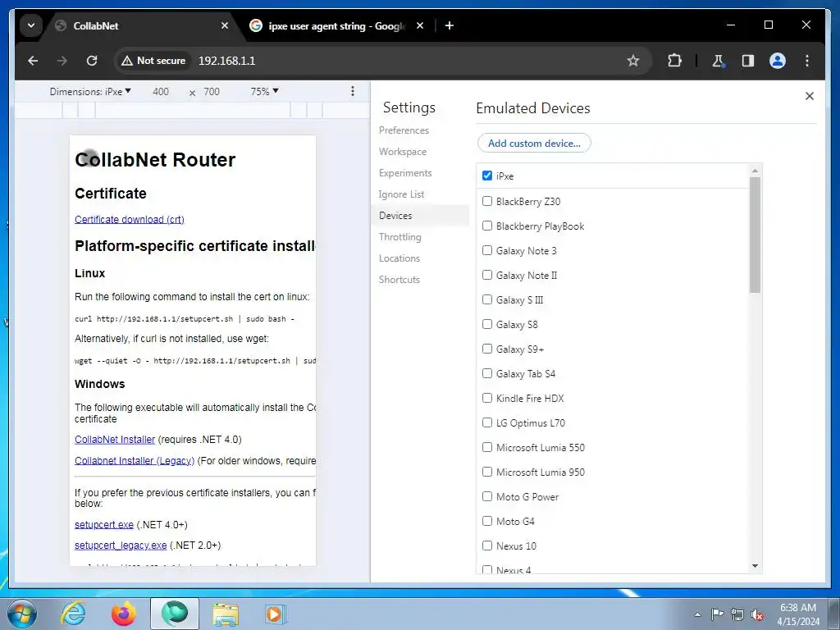This screenshot has height=630, width=840.
Task: Launch Firefox from taskbar
Action: pyautogui.click(x=124, y=614)
